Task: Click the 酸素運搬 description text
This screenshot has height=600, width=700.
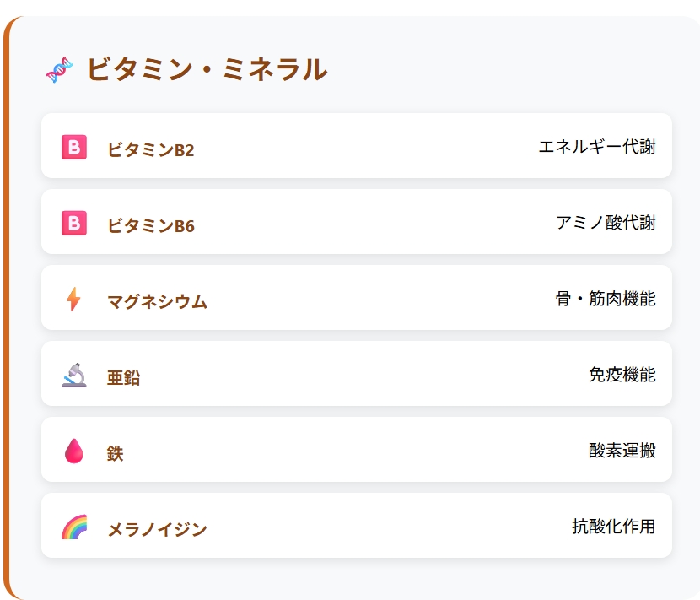Action: [622, 451]
